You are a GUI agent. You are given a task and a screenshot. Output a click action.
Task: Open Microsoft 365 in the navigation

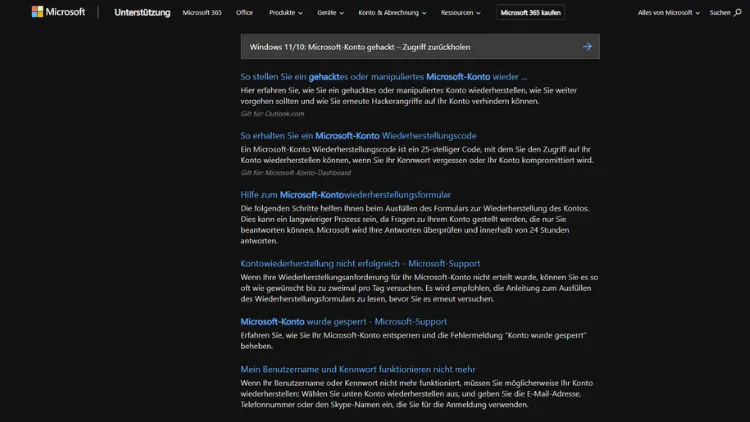coord(202,12)
